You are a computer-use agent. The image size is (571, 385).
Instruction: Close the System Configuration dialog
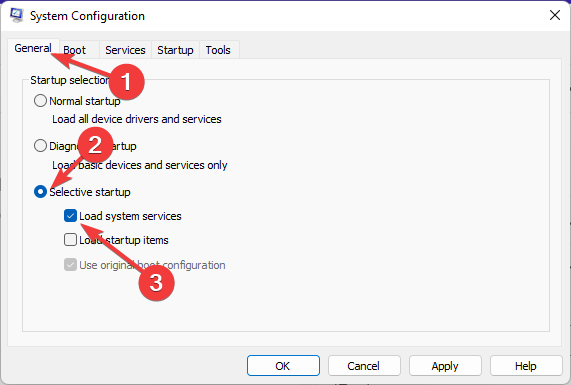[555, 15]
